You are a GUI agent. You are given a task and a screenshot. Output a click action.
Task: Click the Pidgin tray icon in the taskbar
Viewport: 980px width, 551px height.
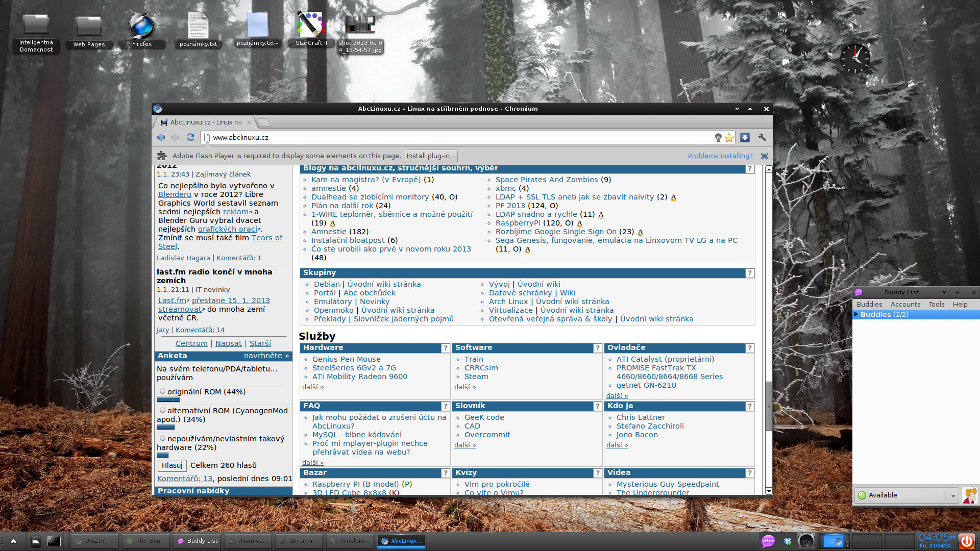click(768, 541)
